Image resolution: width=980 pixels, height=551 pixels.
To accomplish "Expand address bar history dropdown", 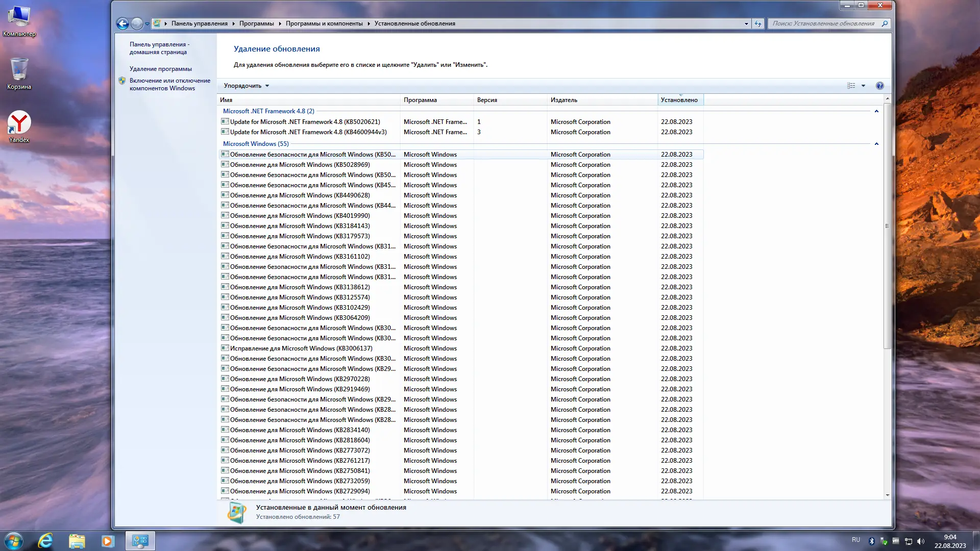I will click(x=746, y=23).
